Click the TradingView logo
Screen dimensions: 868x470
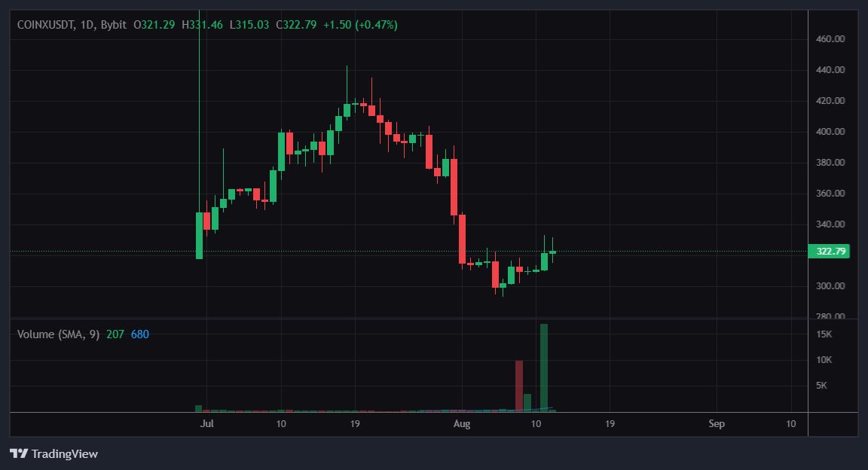pos(53,453)
